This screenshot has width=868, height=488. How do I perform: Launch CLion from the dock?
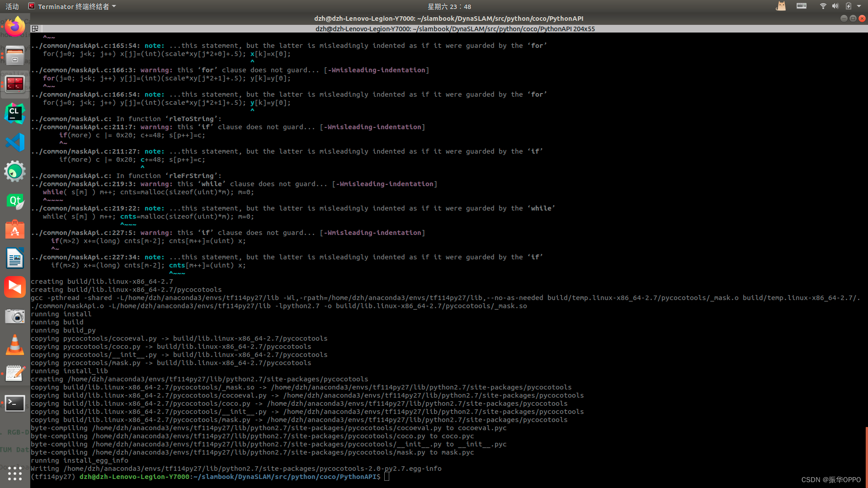coord(15,113)
